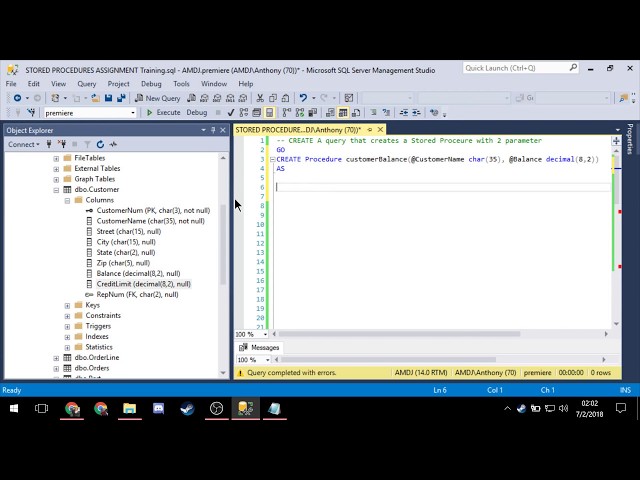Open the Edit menu
Image resolution: width=640 pixels, height=480 pixels.
(x=33, y=84)
